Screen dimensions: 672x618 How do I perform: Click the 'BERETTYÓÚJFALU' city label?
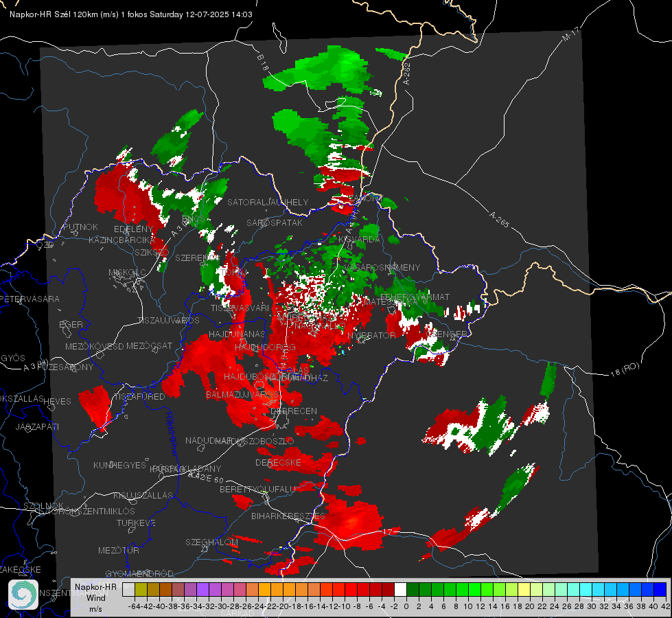[257, 489]
